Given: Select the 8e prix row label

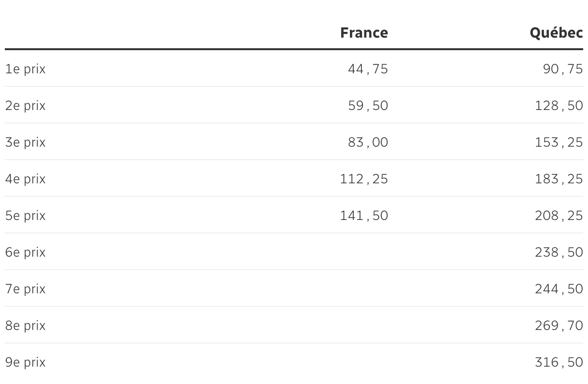Looking at the screenshot, I should click(26, 326).
